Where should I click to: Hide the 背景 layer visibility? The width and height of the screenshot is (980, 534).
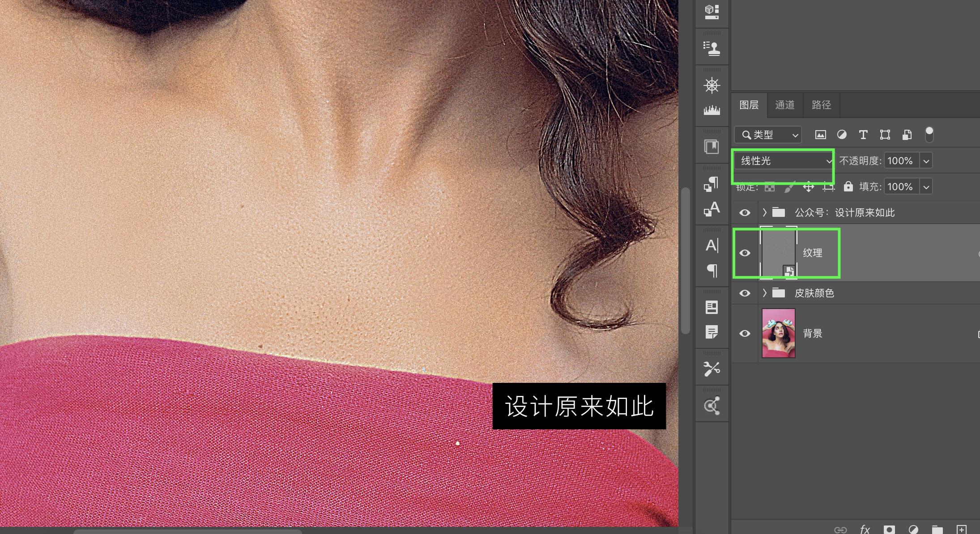(x=745, y=334)
